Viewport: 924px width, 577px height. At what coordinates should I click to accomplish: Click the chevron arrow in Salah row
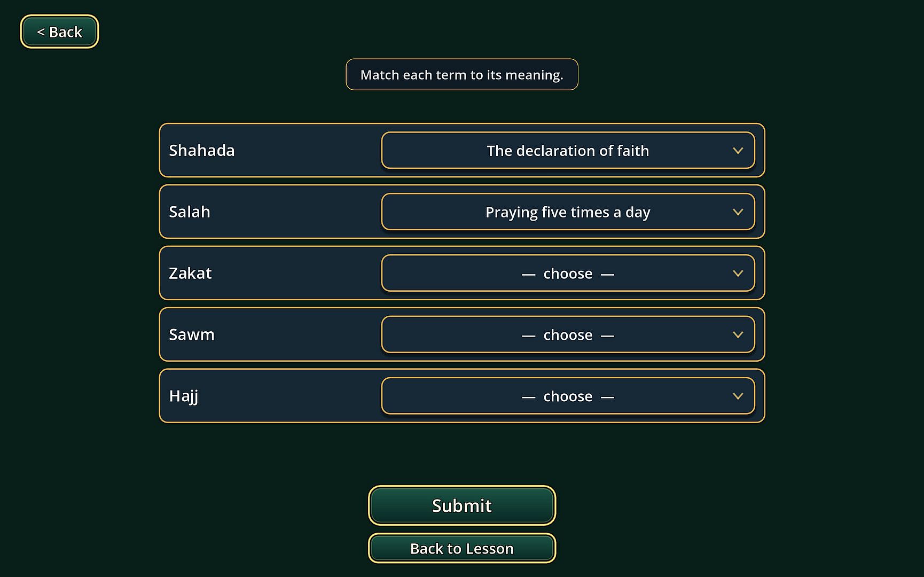(738, 212)
